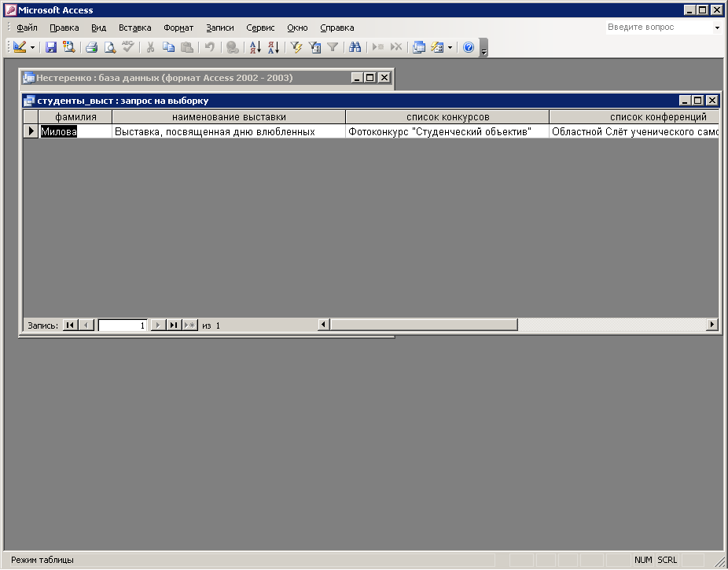Minimize the студенты_выст query window
Screen dimensions: 728x570
[685, 101]
